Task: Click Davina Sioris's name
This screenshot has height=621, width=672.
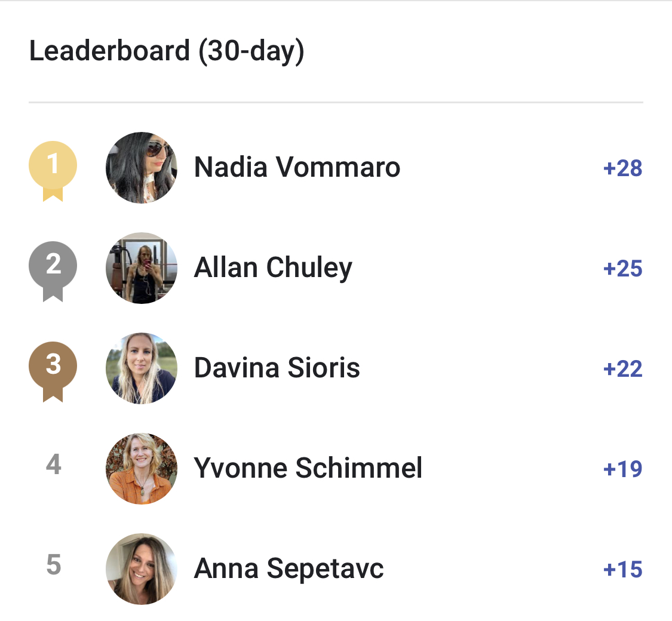Action: coord(277,368)
